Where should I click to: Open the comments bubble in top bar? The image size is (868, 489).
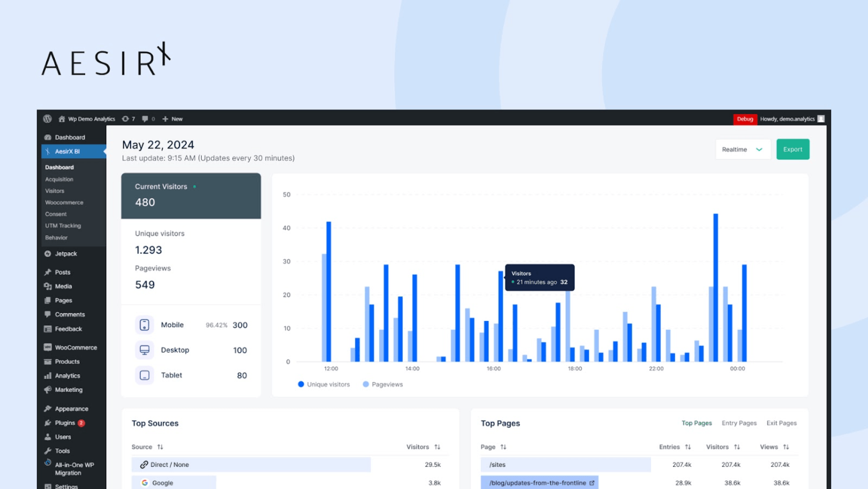146,118
